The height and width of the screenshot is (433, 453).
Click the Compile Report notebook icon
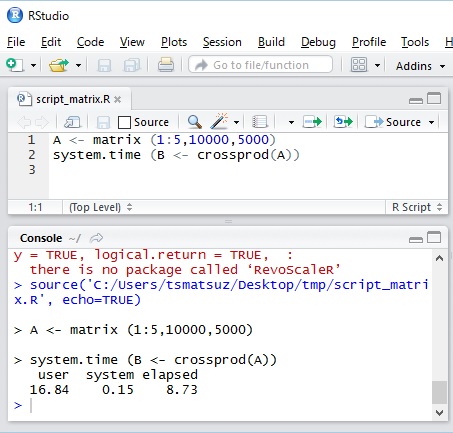(x=260, y=122)
